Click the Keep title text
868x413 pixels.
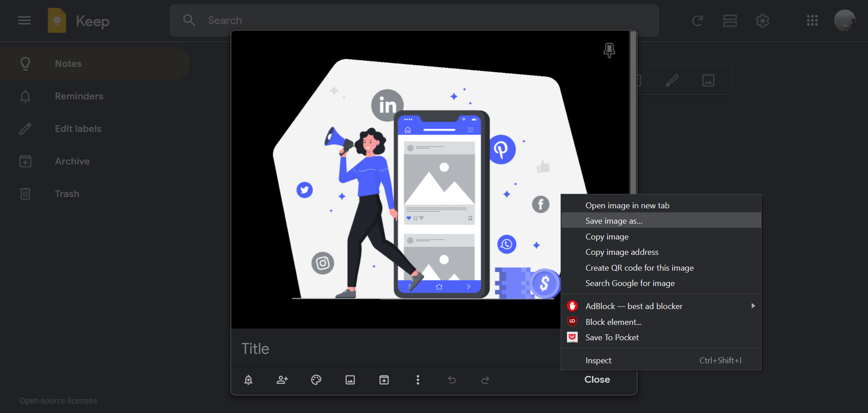click(x=93, y=21)
